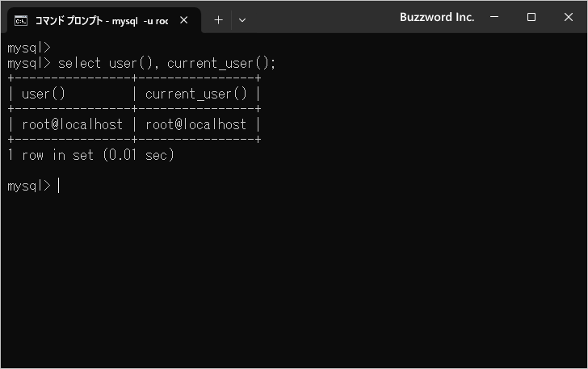Screen dimensions: 588x369
Task: Minimize the terminal window
Action: point(494,17)
